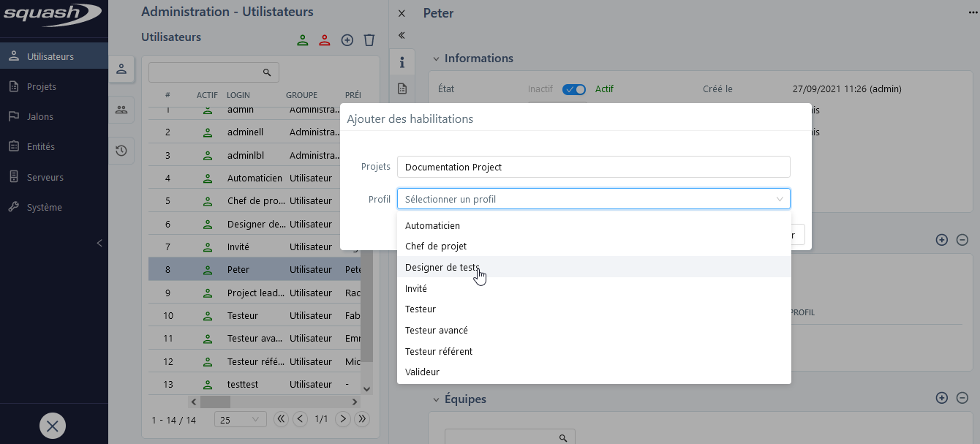
Task: Go to Système in the sidebar
Action: click(44, 207)
